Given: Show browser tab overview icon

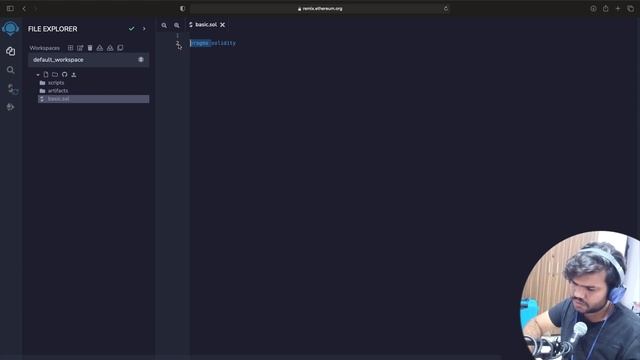Looking at the screenshot, I should coord(631,9).
